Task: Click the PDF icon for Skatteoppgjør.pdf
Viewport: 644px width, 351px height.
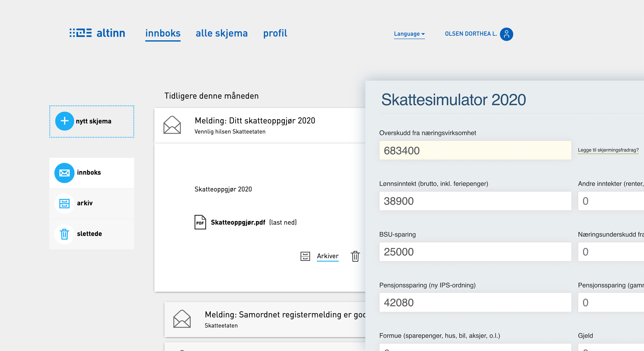Action: (x=200, y=222)
